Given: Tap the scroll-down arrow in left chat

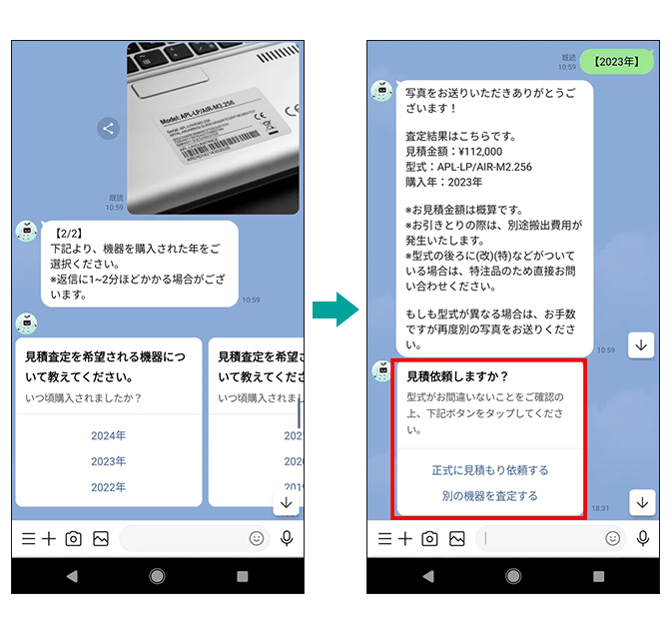Looking at the screenshot, I should 286,502.
